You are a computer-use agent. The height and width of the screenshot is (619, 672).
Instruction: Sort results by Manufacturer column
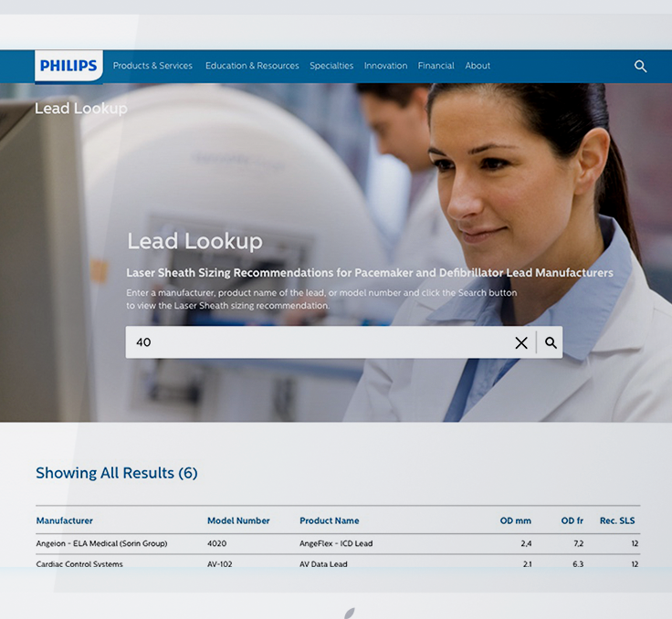64,520
